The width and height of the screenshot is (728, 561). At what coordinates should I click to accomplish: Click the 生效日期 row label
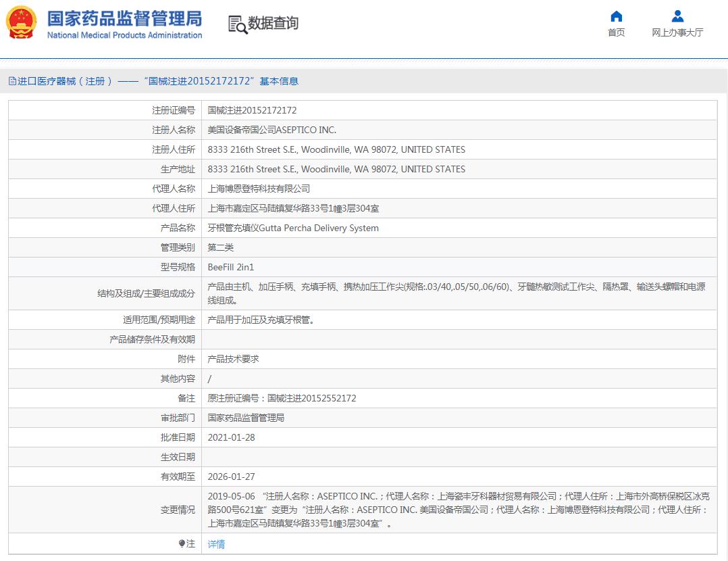pyautogui.click(x=178, y=457)
